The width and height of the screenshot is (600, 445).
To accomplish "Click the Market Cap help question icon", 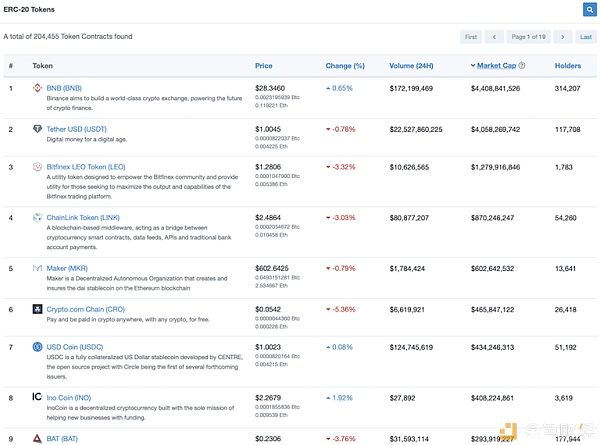I will pos(521,66).
